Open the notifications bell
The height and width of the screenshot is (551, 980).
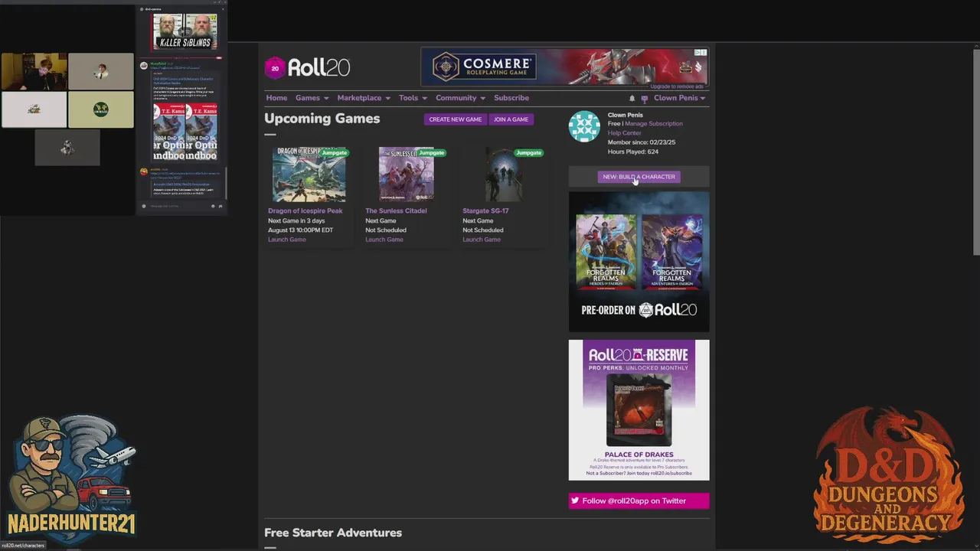point(632,98)
